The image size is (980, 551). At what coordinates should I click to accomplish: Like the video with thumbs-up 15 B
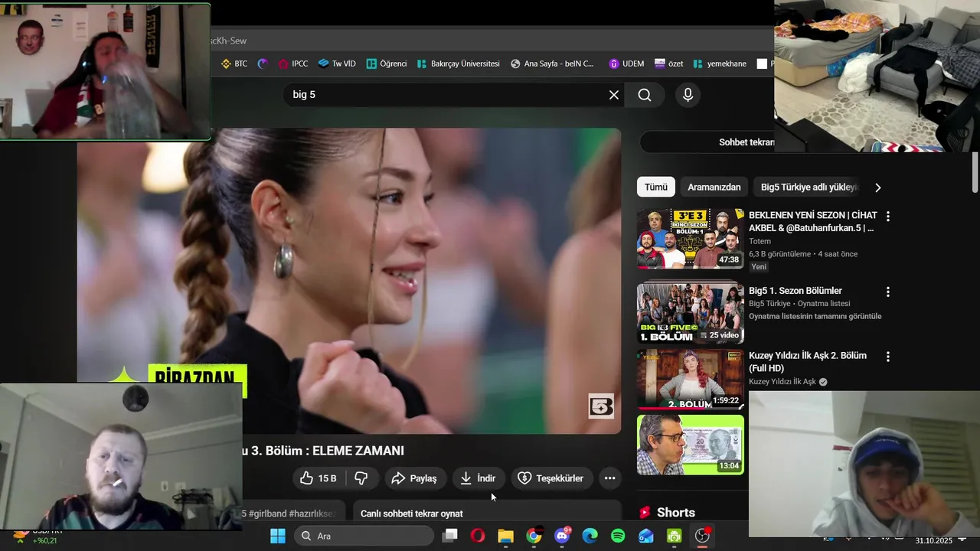(x=318, y=478)
